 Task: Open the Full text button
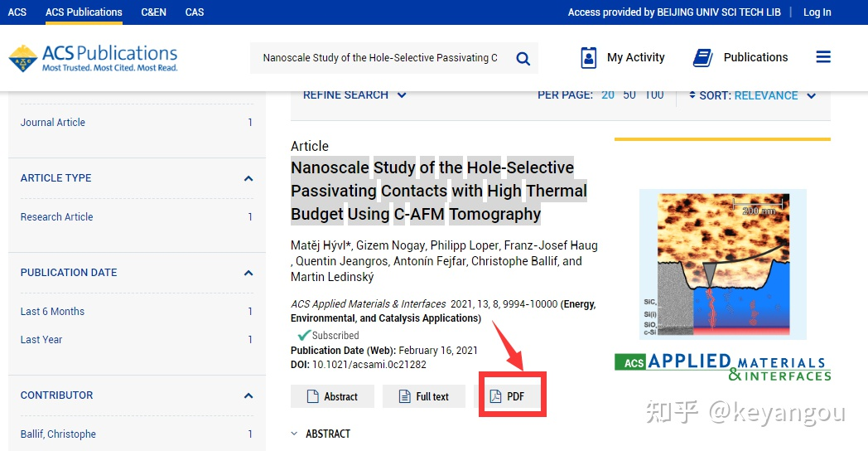click(423, 396)
